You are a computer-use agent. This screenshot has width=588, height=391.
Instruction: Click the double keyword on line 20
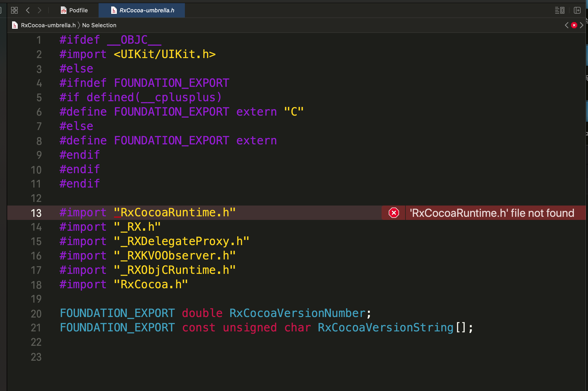202,313
